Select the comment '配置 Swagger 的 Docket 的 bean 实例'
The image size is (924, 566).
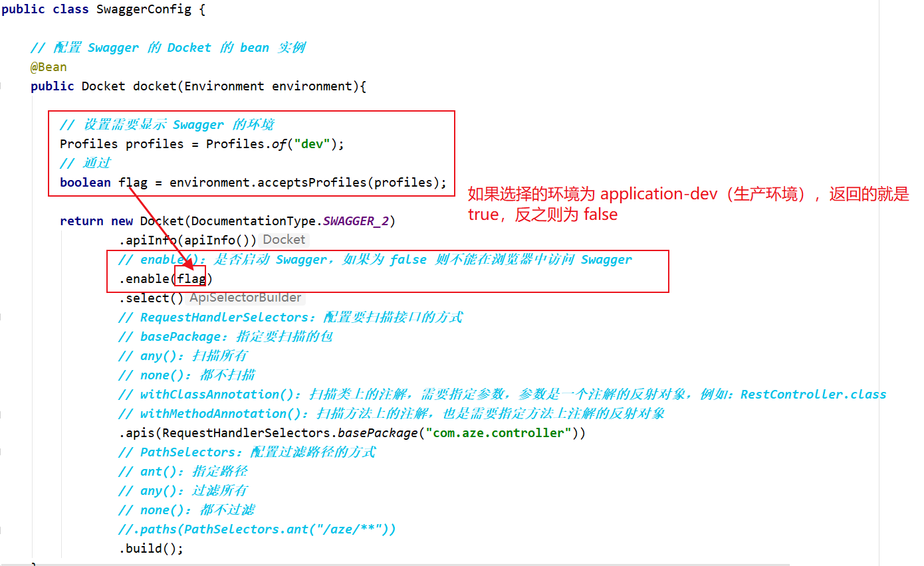point(168,48)
